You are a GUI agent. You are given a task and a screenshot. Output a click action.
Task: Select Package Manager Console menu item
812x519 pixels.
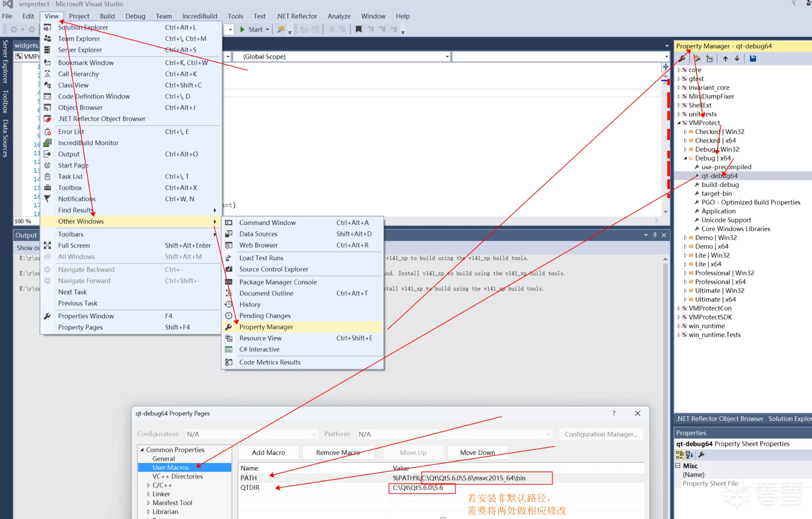click(302, 282)
